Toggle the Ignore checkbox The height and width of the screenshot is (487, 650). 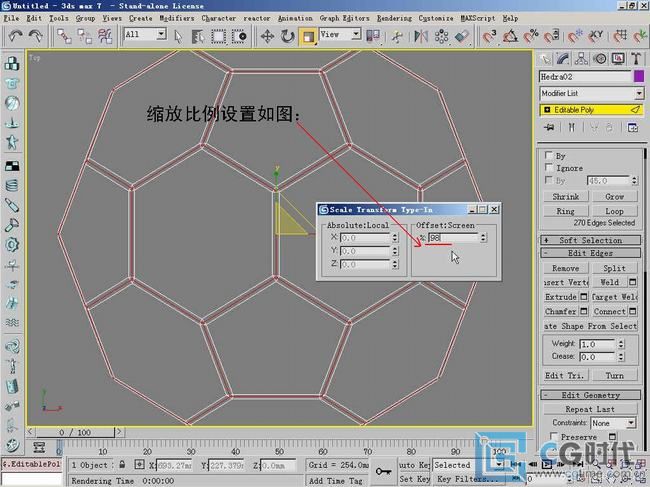(549, 167)
